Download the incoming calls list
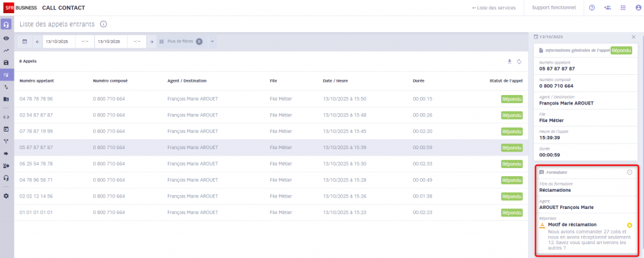Screen dimensions: 644x258 pos(510,62)
